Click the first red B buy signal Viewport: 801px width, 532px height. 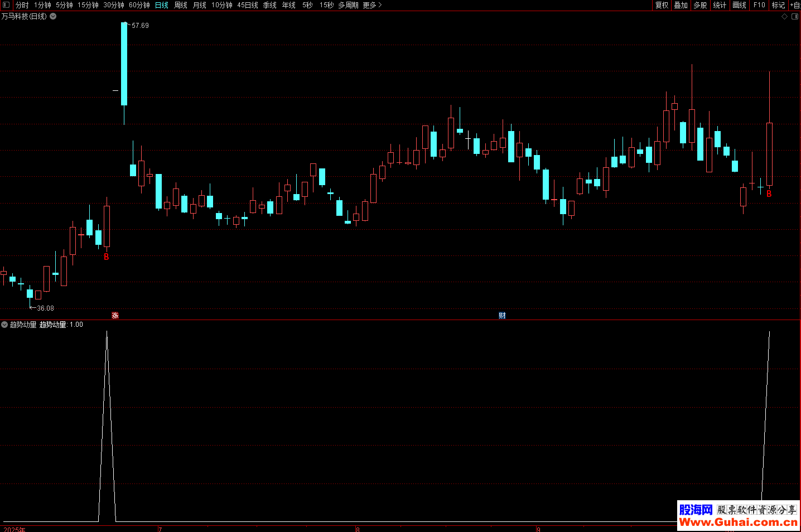point(107,257)
